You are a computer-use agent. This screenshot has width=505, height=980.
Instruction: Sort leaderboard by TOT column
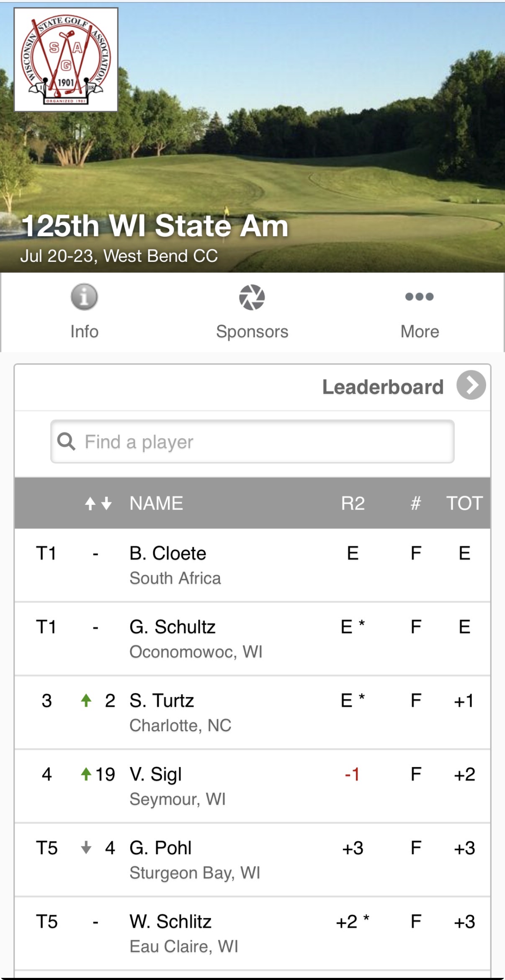[464, 503]
